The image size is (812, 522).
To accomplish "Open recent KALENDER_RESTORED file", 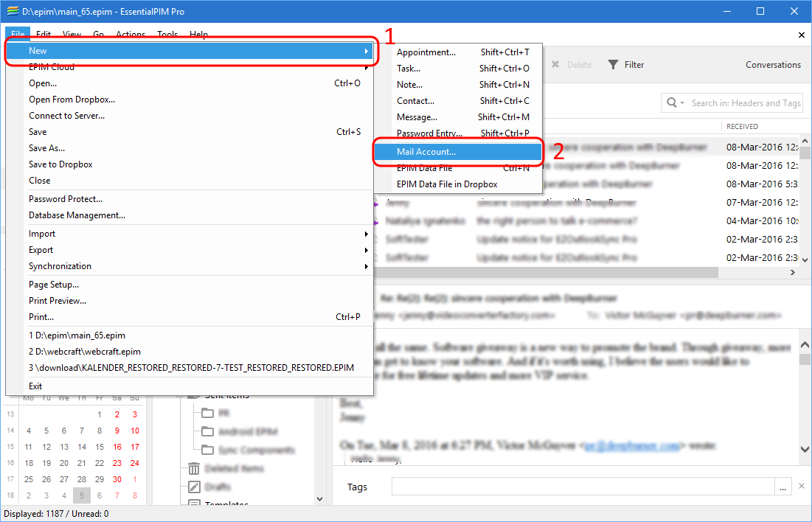I will pos(190,368).
